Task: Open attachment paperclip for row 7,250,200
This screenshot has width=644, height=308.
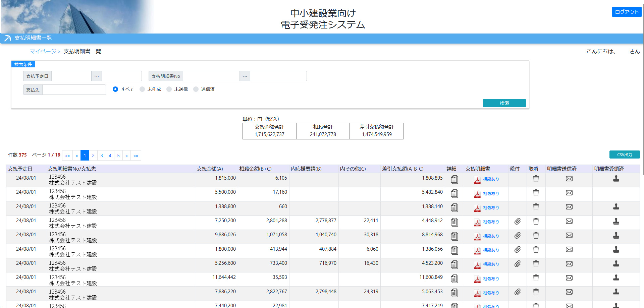Action: (x=518, y=221)
